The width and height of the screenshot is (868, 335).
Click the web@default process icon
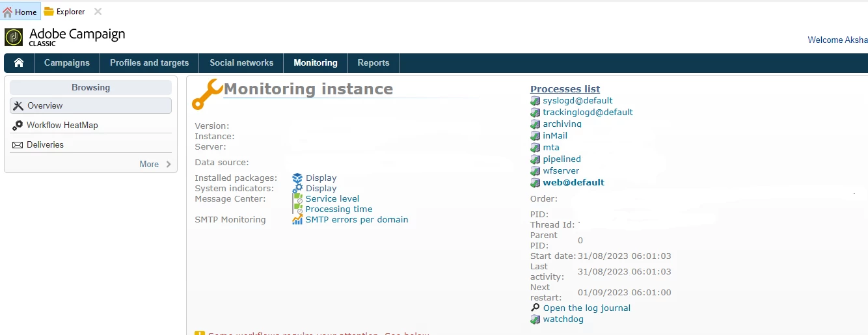point(536,183)
